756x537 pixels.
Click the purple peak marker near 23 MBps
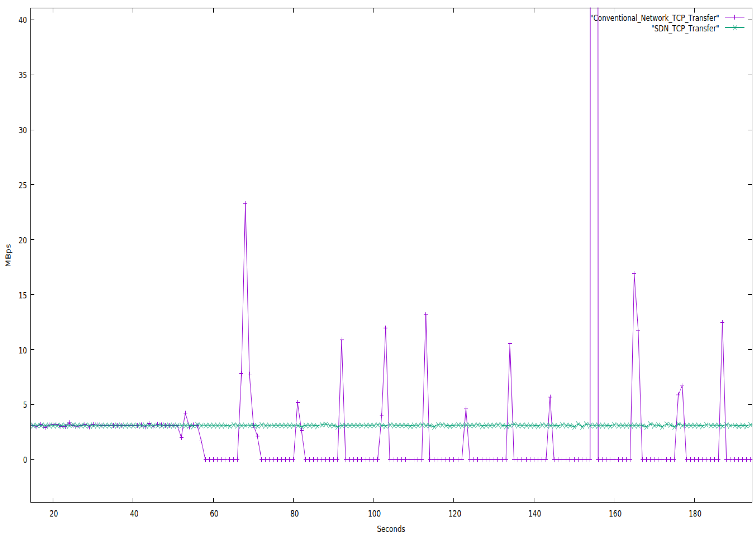point(245,203)
